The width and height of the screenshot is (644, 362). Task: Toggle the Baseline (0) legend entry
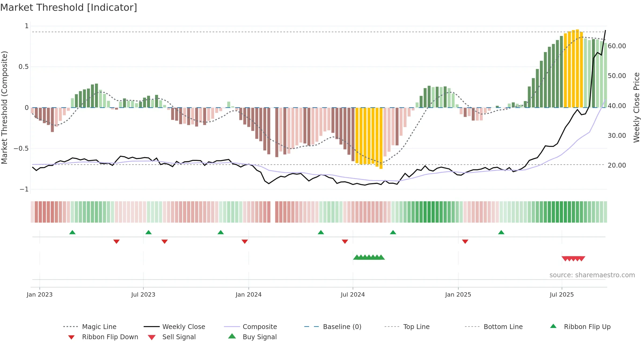coord(333,327)
